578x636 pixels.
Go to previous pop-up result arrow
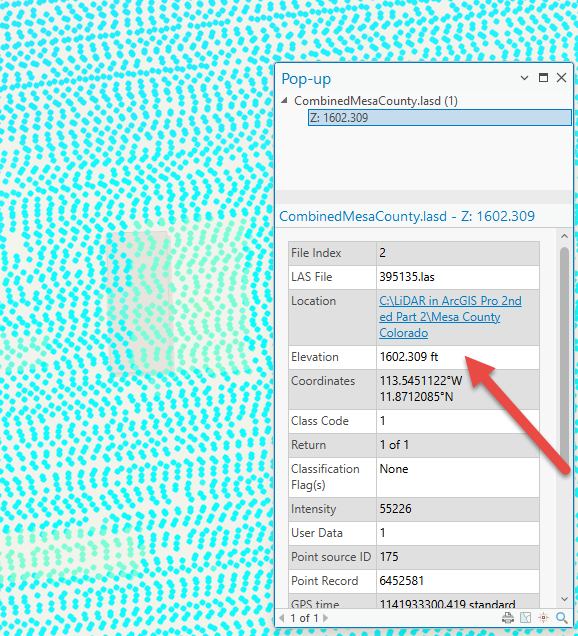coord(282,618)
